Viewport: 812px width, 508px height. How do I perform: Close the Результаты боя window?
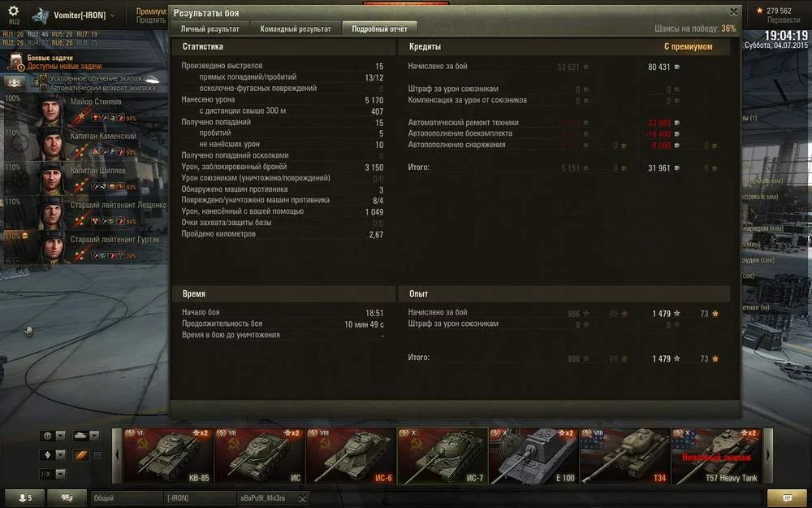(733, 11)
